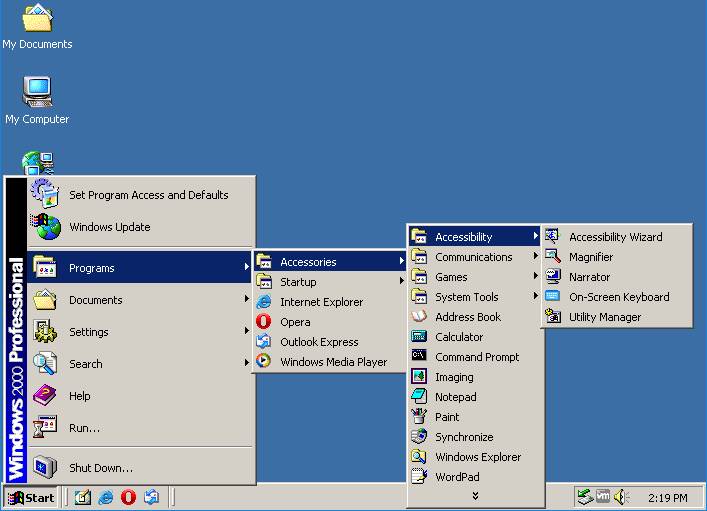The width and height of the screenshot is (707, 511).
Task: Click the Windows Update globe icon
Action: click(x=45, y=226)
